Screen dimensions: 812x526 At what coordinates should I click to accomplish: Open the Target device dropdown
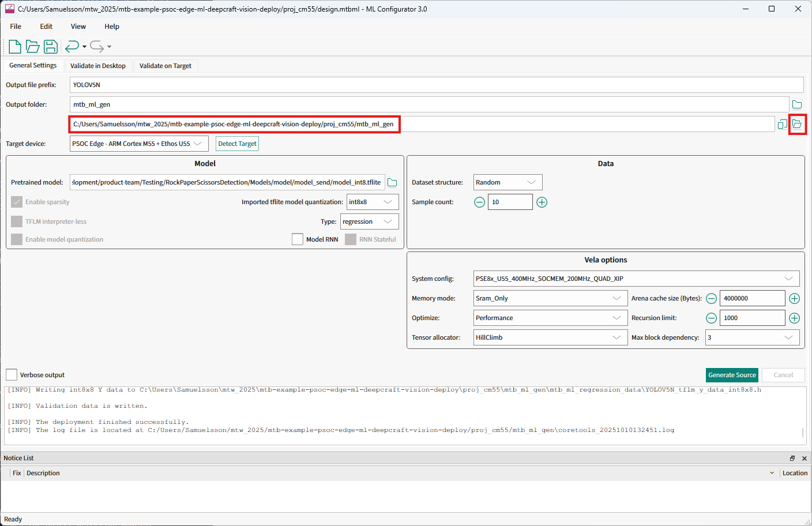tap(139, 144)
